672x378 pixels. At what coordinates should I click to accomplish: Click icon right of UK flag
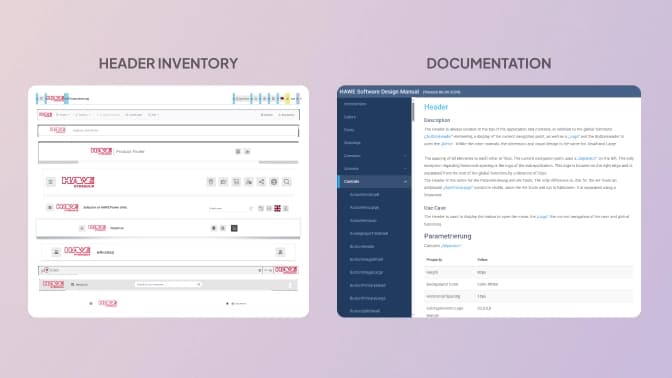[x=286, y=208]
